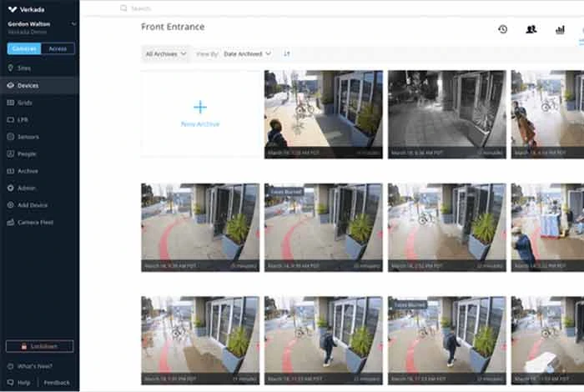584x392 pixels.
Task: Open the black-and-white night archive thumbnail
Action: point(447,114)
